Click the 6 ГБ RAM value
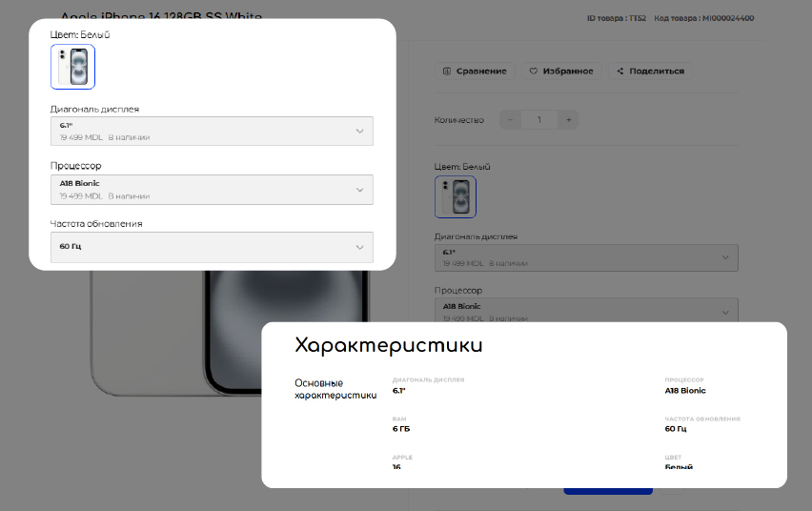 401,429
